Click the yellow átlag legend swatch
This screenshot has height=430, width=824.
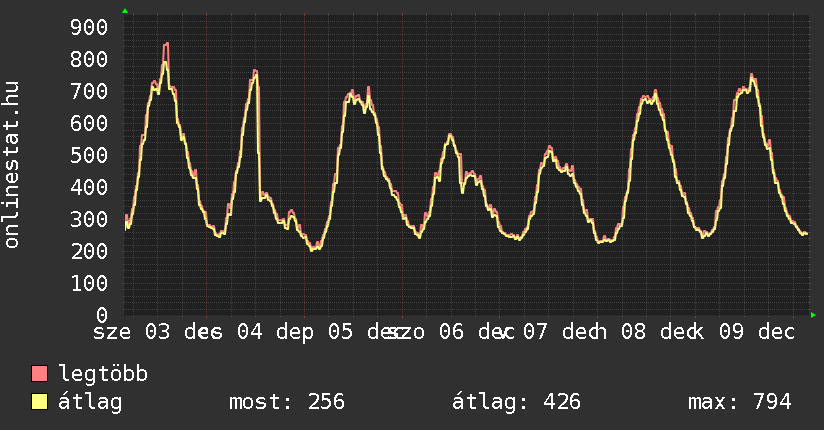click(40, 402)
